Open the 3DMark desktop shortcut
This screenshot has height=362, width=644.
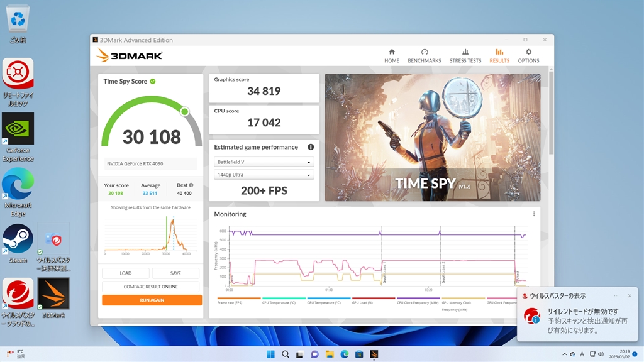(x=53, y=299)
